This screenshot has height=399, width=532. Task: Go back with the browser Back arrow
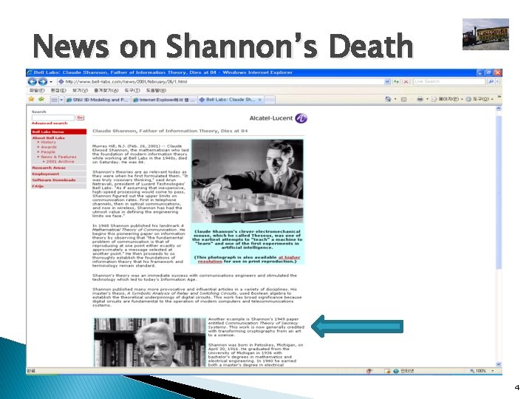[33, 82]
